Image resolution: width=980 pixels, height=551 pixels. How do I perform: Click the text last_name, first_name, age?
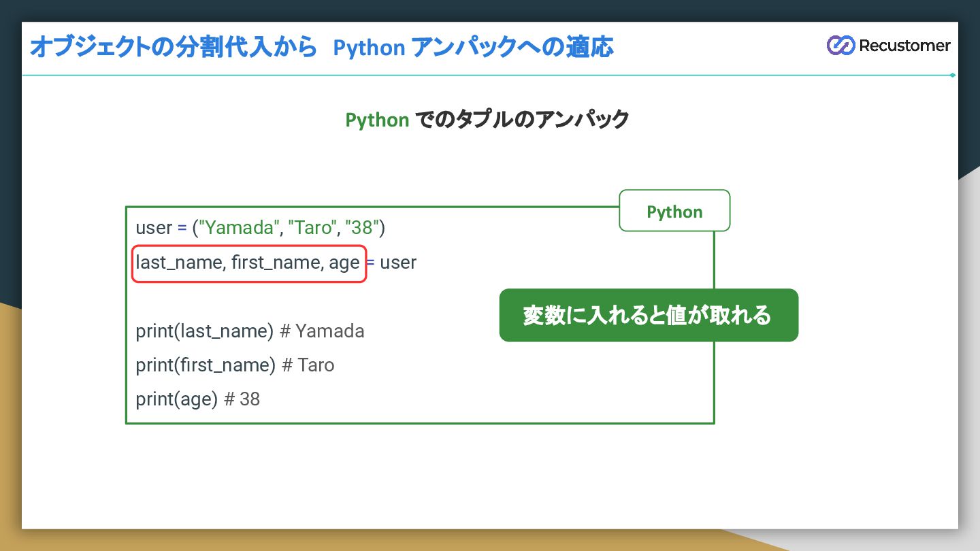[248, 263]
